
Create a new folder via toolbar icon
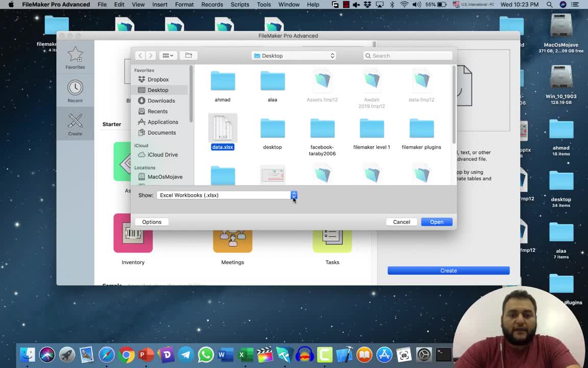(189, 56)
